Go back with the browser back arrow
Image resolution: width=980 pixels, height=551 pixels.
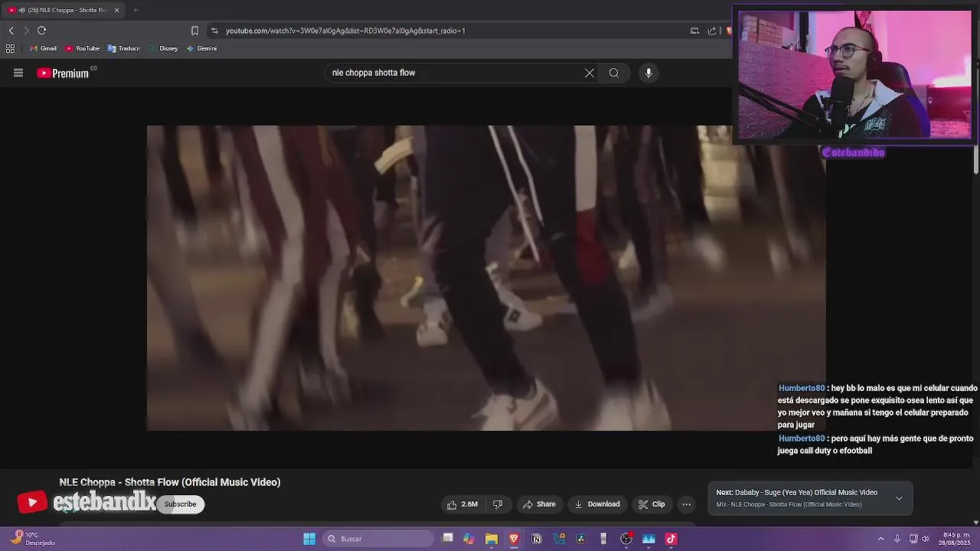[11, 31]
